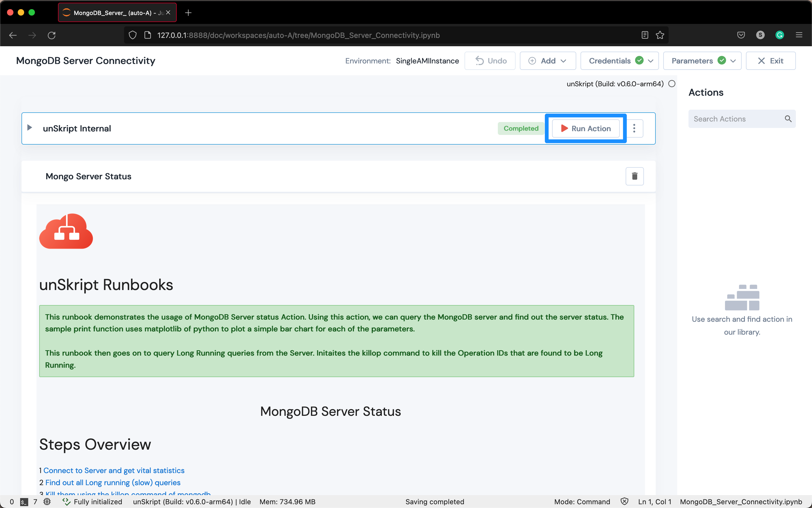Click unSkript build Idle text in status bar

(x=192, y=502)
